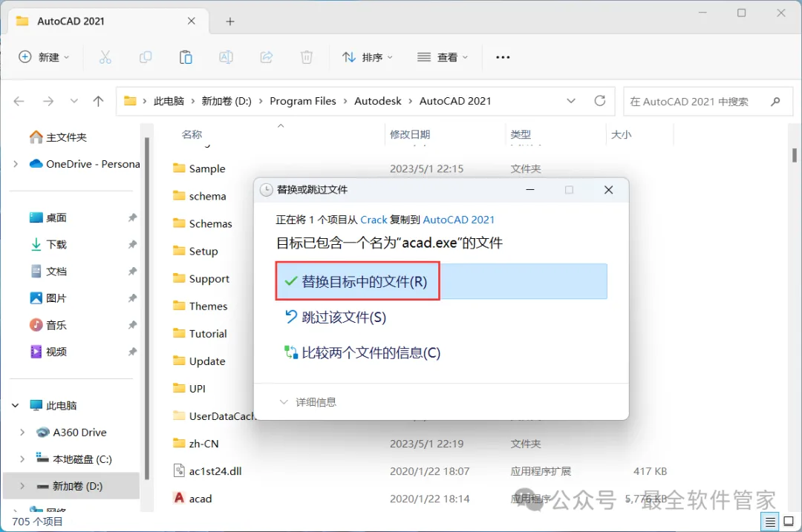Choose 替换目标中的文件(R) option

coord(441,281)
